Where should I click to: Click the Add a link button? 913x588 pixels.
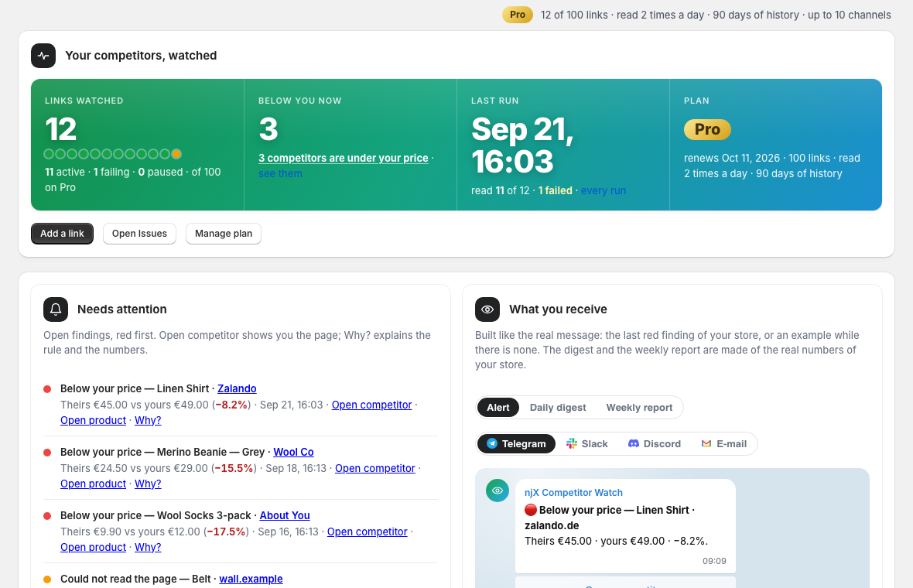[63, 234]
